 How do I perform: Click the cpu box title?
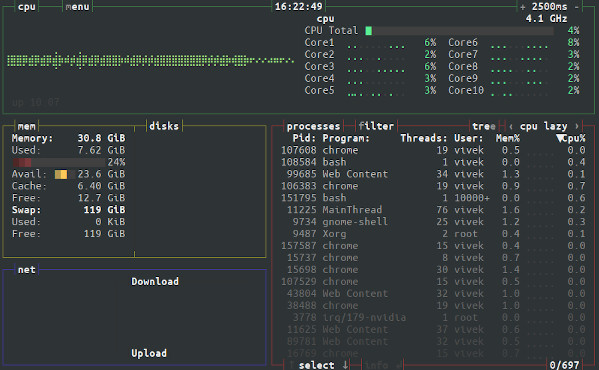click(27, 6)
